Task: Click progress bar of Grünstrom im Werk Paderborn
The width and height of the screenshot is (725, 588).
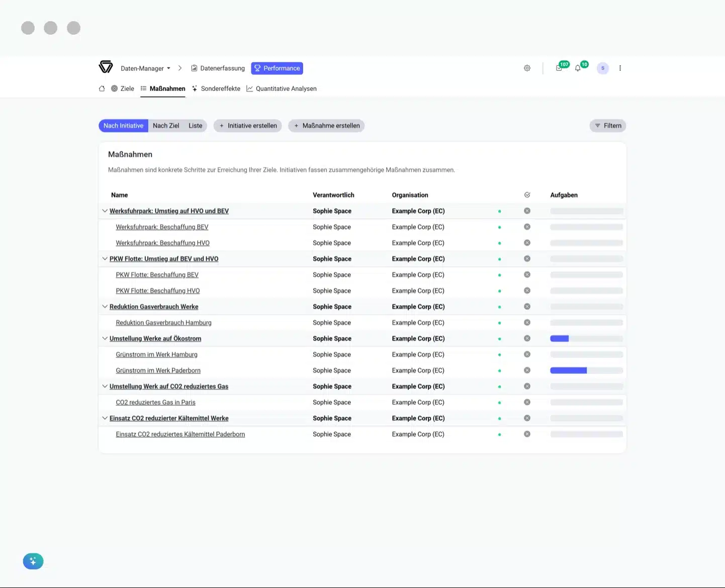Action: (x=586, y=370)
